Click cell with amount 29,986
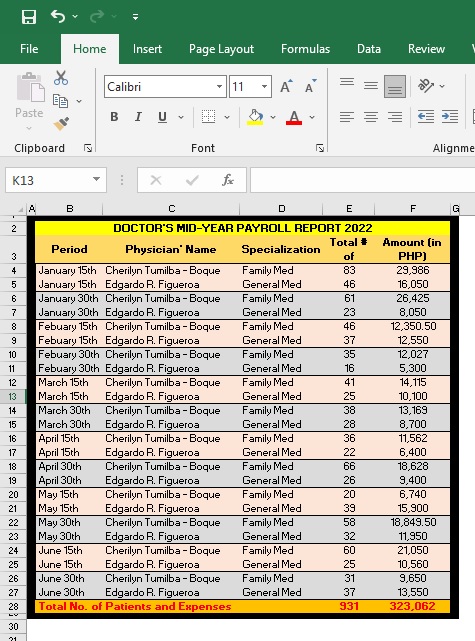Image resolution: width=475 pixels, height=641 pixels. pos(412,270)
